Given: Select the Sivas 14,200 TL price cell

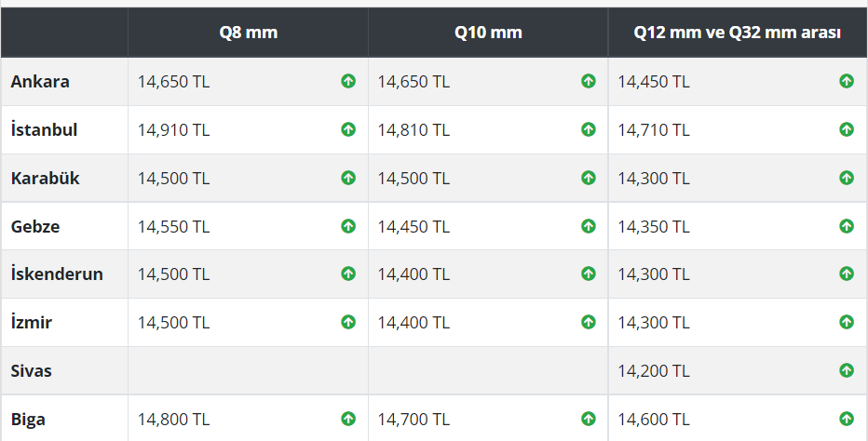Looking at the screenshot, I should [654, 370].
